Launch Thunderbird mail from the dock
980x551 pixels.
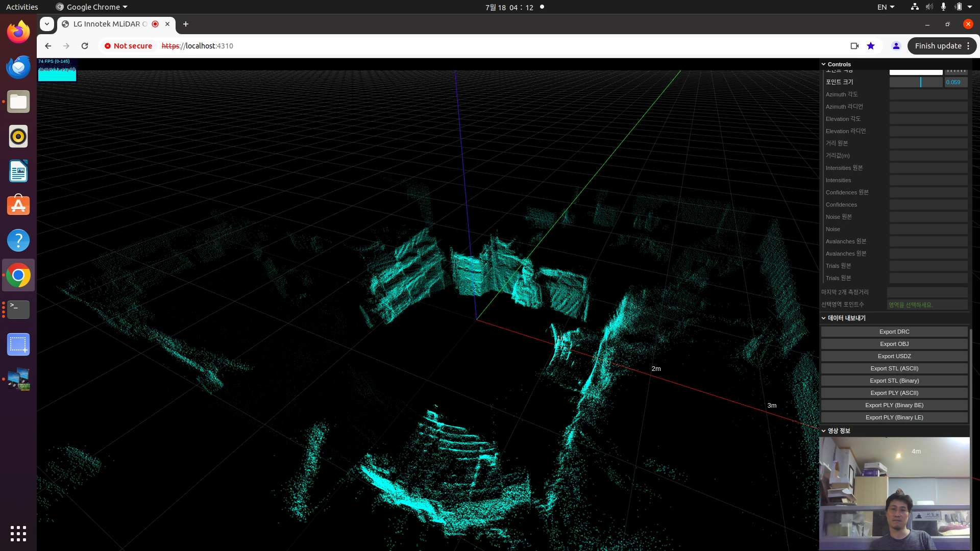pos(18,67)
